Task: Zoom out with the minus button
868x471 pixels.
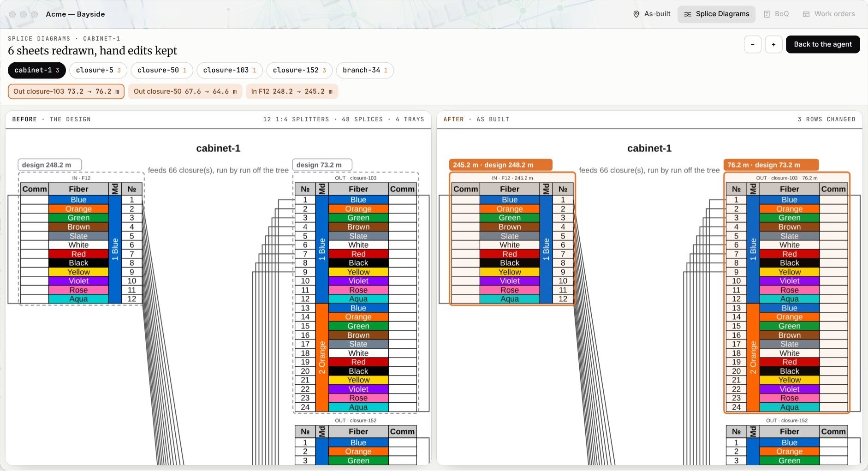Action: coord(753,44)
